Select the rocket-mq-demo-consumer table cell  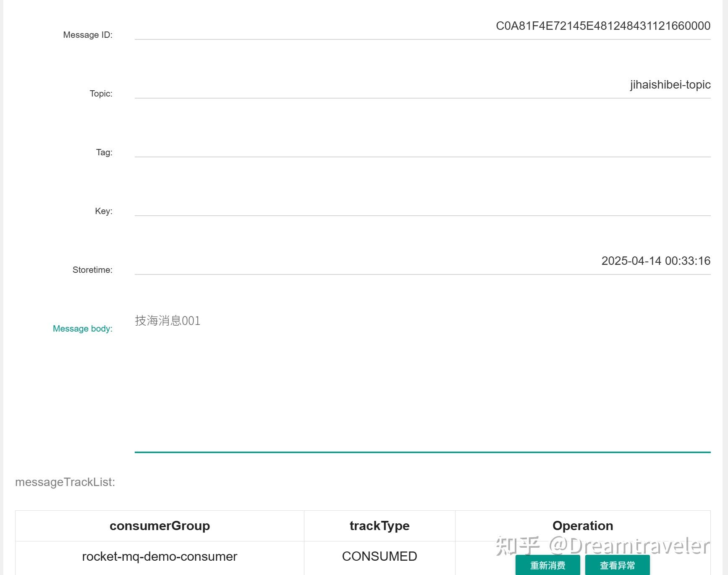click(x=160, y=556)
